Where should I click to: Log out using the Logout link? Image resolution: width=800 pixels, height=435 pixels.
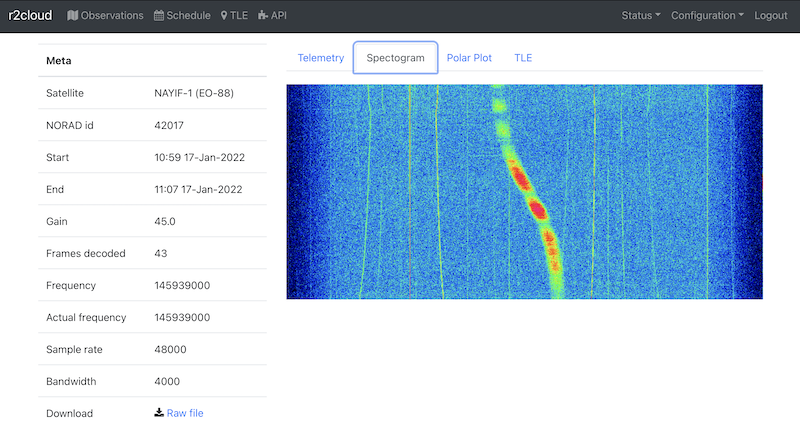tap(771, 16)
